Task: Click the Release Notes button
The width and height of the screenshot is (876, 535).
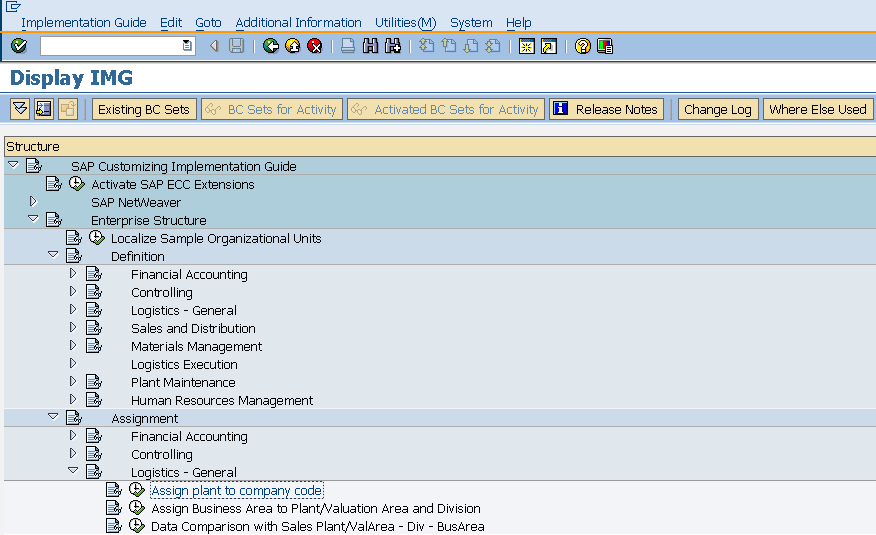Action: point(607,109)
